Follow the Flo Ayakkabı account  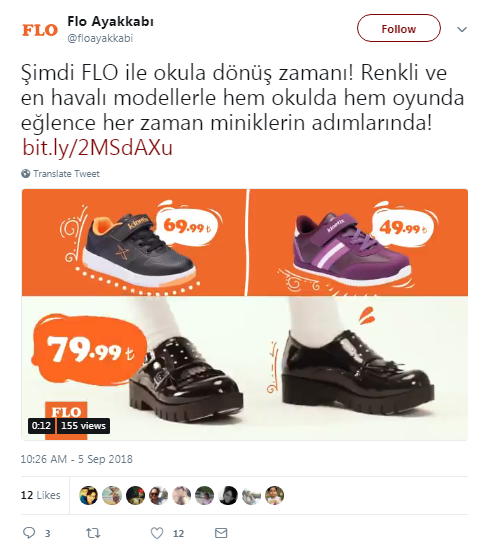[x=399, y=29]
